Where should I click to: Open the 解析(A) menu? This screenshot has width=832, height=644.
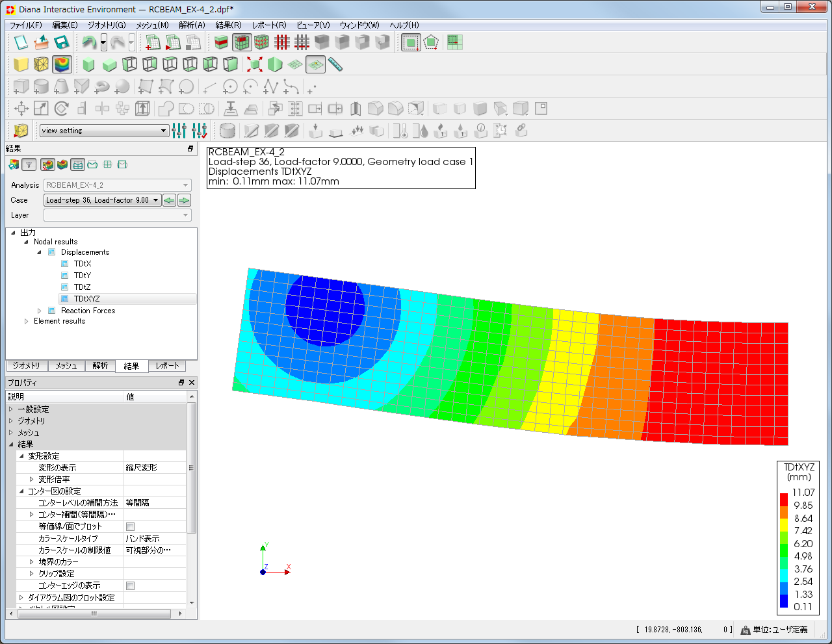192,25
